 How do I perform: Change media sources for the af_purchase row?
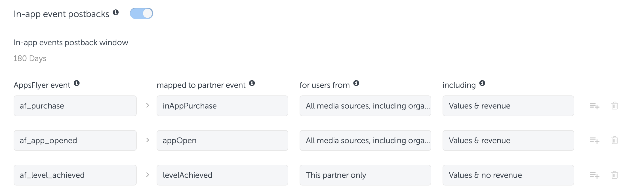coord(365,106)
